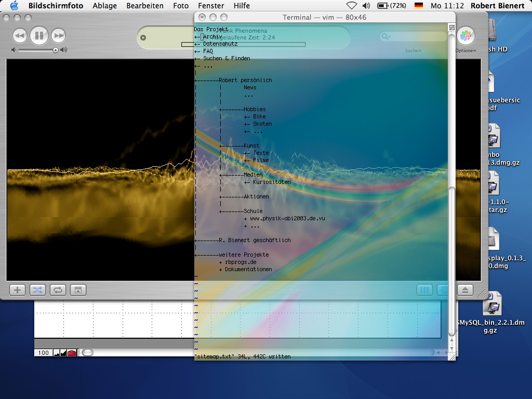Open the Foto menu
Viewport: 532px width, 399px height.
181,5
